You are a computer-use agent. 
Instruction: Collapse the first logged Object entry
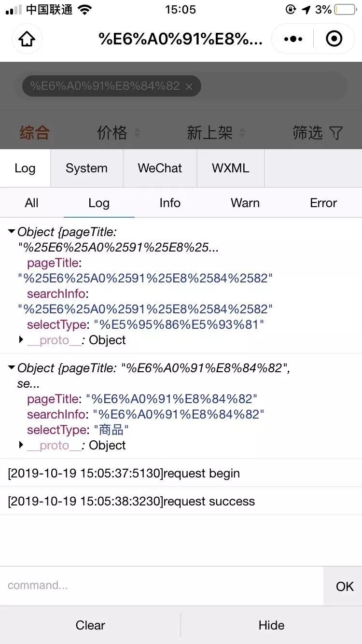pos(12,232)
